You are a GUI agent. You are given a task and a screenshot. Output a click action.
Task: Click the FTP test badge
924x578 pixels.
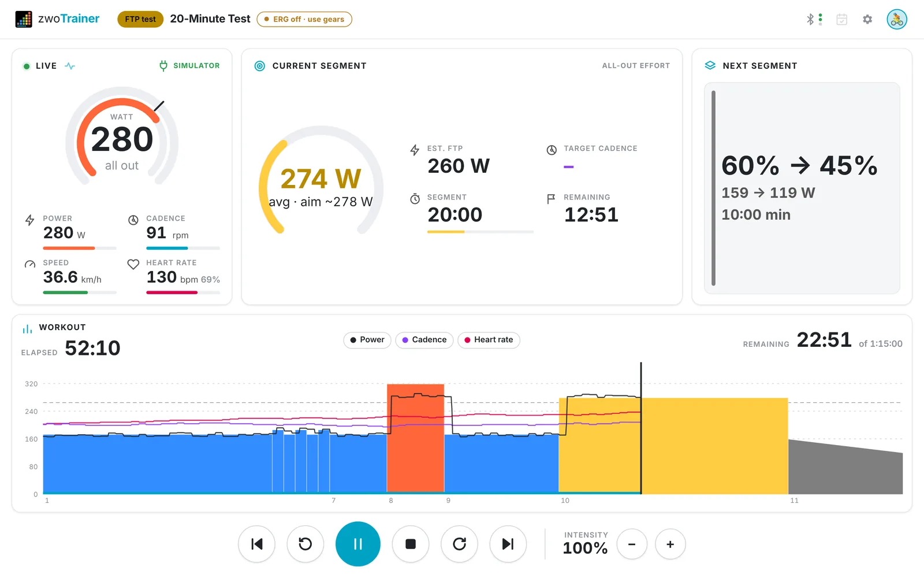[140, 19]
